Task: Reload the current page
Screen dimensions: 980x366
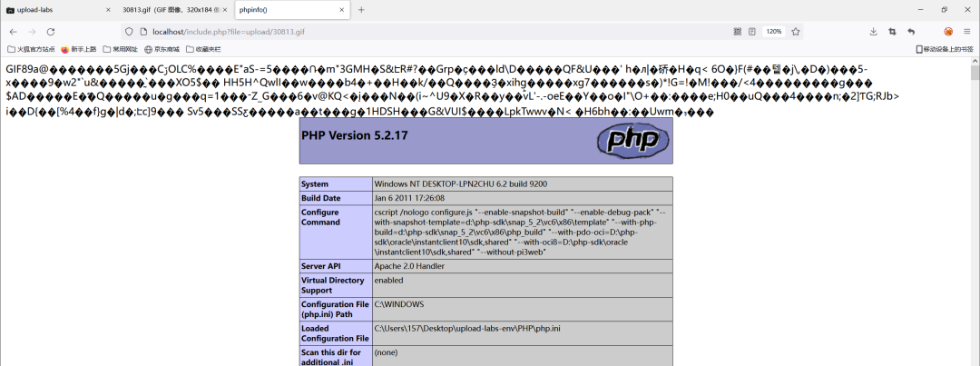Action: pyautogui.click(x=51, y=31)
